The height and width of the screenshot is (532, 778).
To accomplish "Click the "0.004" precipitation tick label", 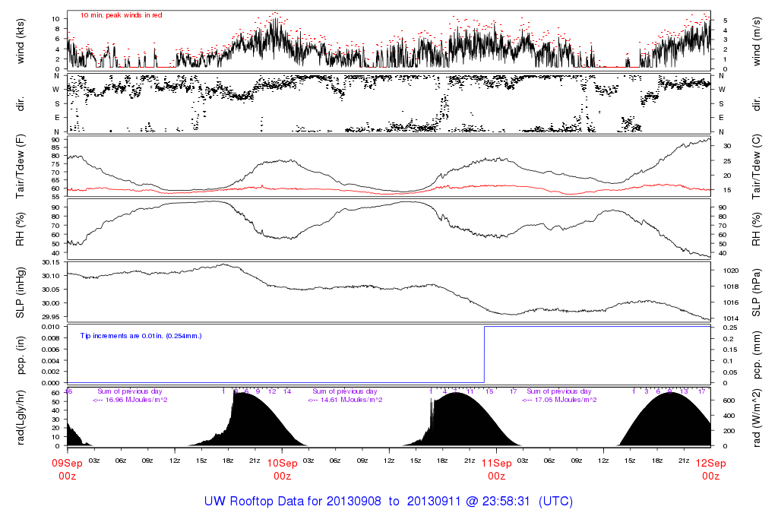I will click(x=51, y=361).
